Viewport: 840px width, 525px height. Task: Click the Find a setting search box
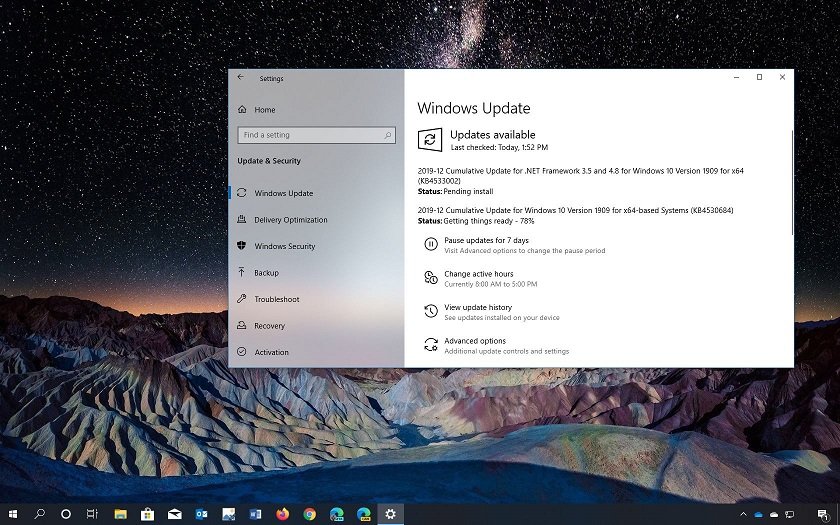click(310, 135)
